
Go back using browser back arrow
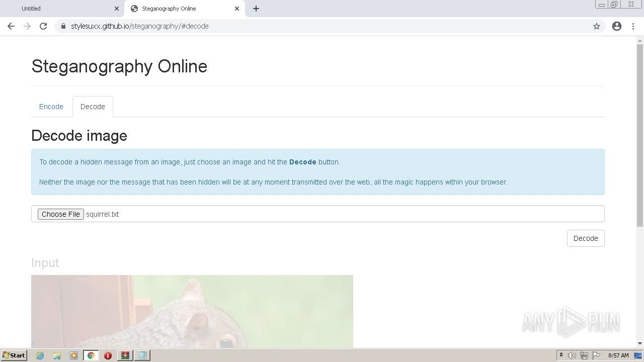click(x=11, y=26)
